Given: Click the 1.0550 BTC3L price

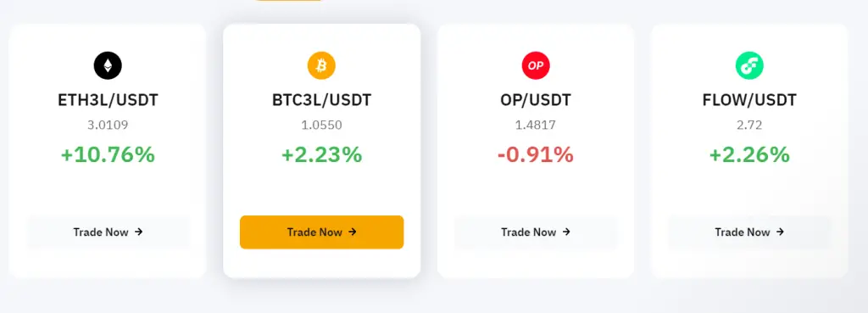Looking at the screenshot, I should tap(321, 126).
